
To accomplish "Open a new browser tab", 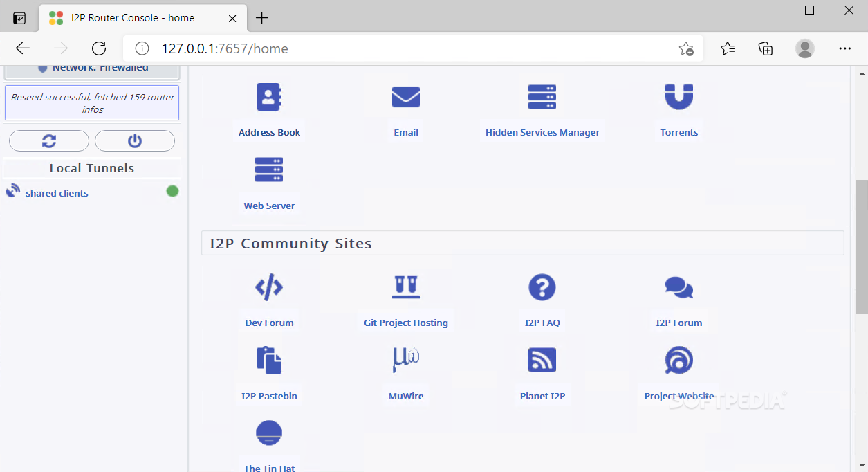I will coord(261,18).
